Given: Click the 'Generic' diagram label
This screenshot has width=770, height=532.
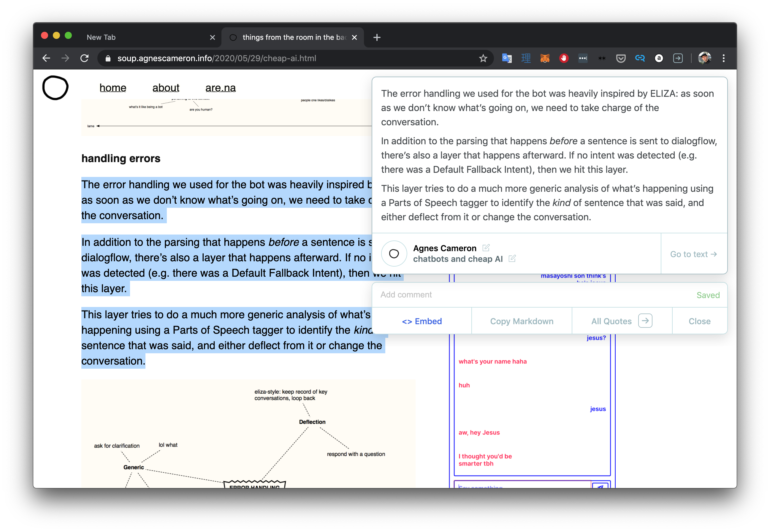Looking at the screenshot, I should click(x=134, y=467).
